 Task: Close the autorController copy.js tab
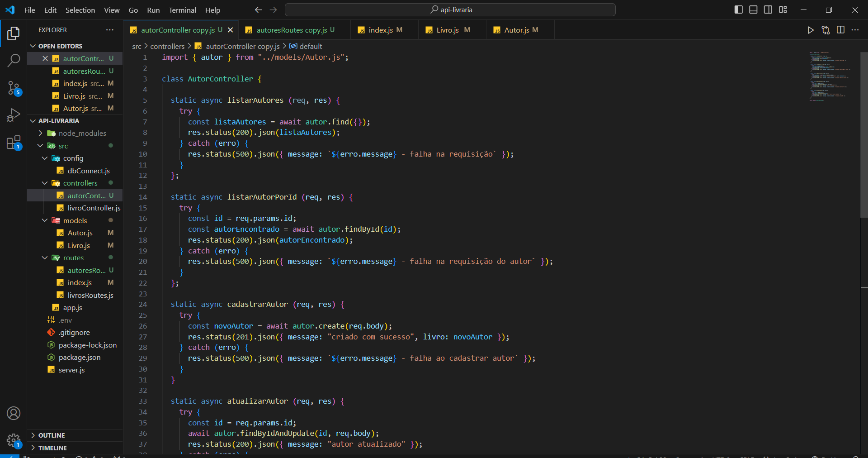(231, 30)
